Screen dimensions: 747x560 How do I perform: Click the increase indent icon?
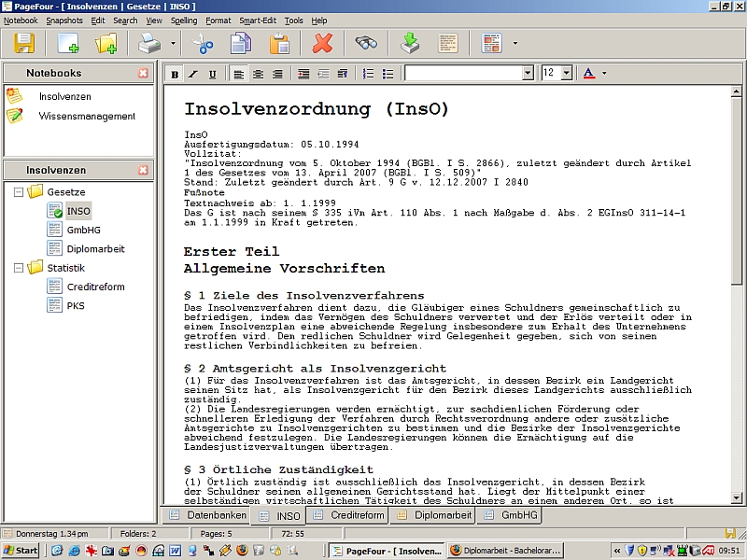[303, 74]
